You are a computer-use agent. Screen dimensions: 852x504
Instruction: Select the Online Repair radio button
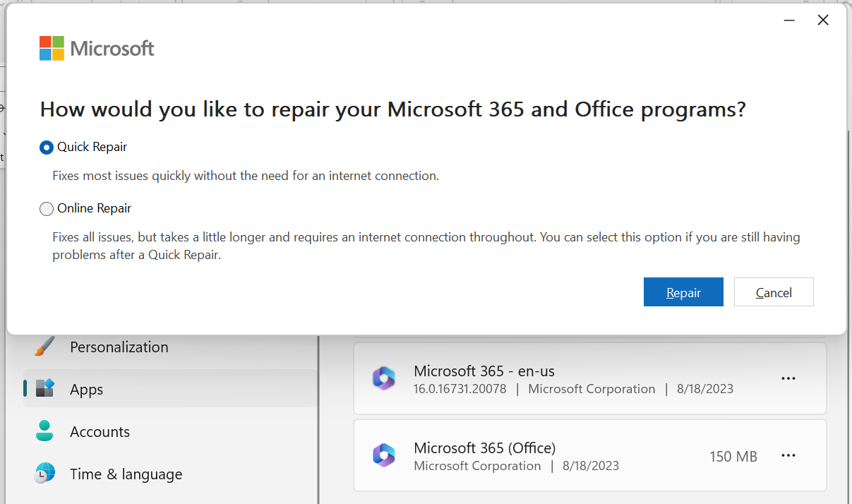(47, 209)
